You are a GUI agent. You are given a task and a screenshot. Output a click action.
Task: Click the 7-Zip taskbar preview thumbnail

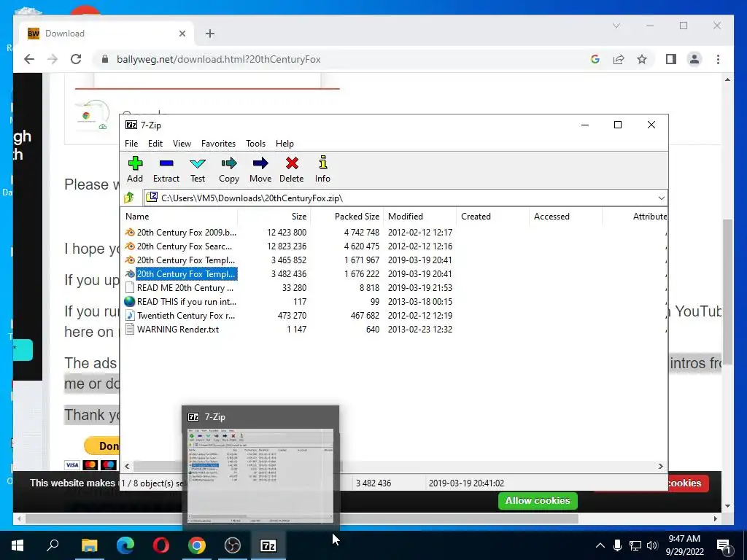pos(260,475)
